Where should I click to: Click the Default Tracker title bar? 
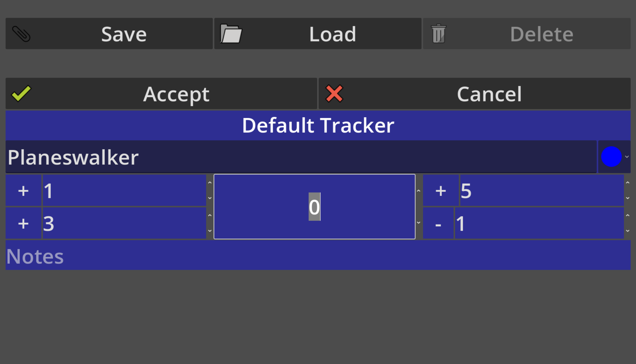[318, 125]
